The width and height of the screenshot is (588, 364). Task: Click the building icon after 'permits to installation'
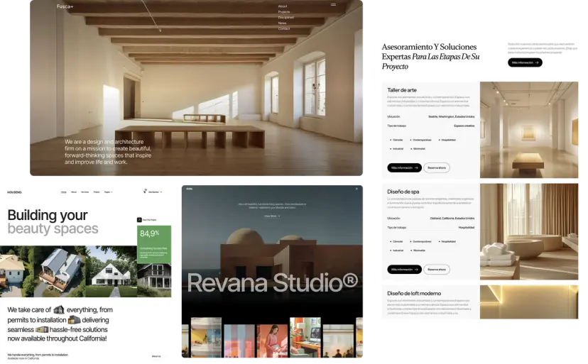point(75,320)
